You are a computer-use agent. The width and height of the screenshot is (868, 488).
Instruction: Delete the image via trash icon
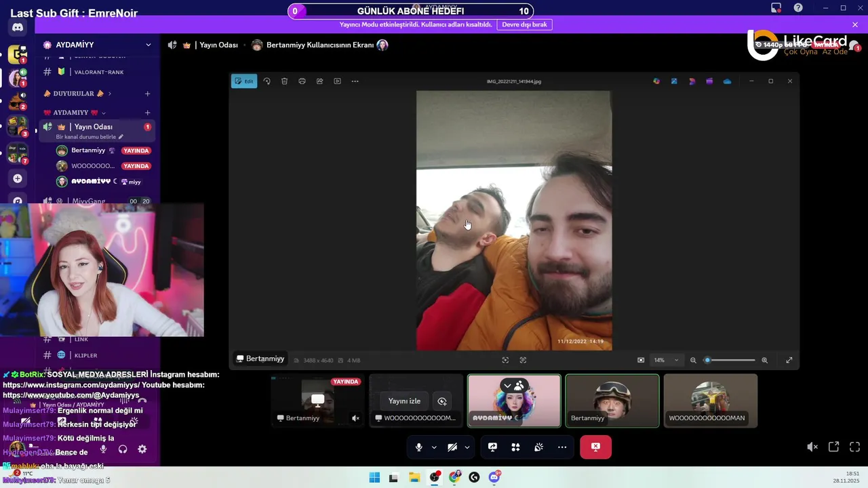coord(284,81)
